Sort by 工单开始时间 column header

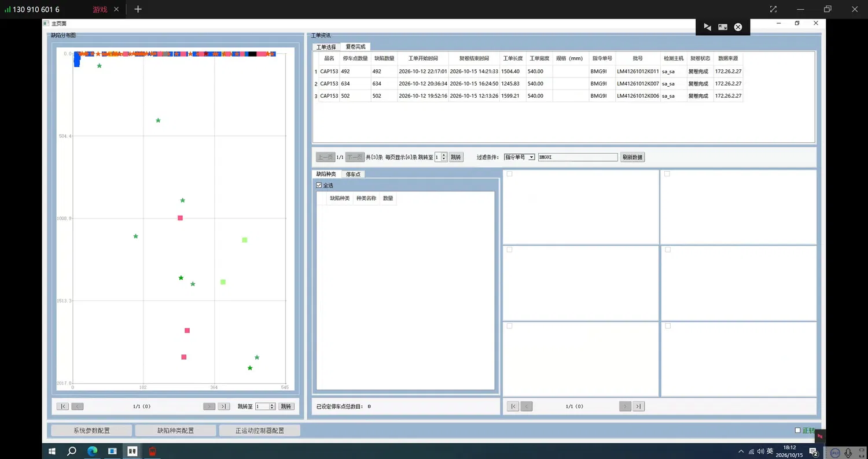point(423,58)
